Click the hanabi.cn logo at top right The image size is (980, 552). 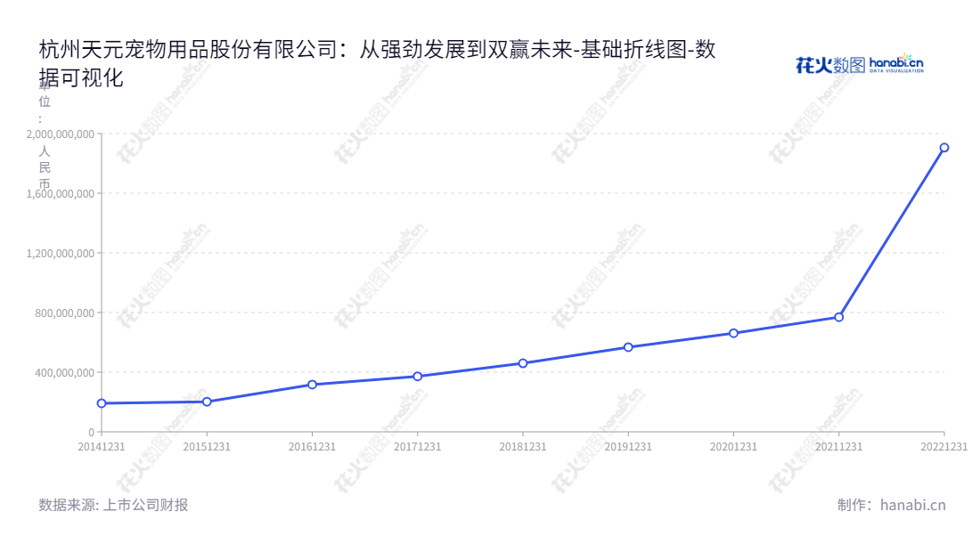pyautogui.click(x=860, y=64)
